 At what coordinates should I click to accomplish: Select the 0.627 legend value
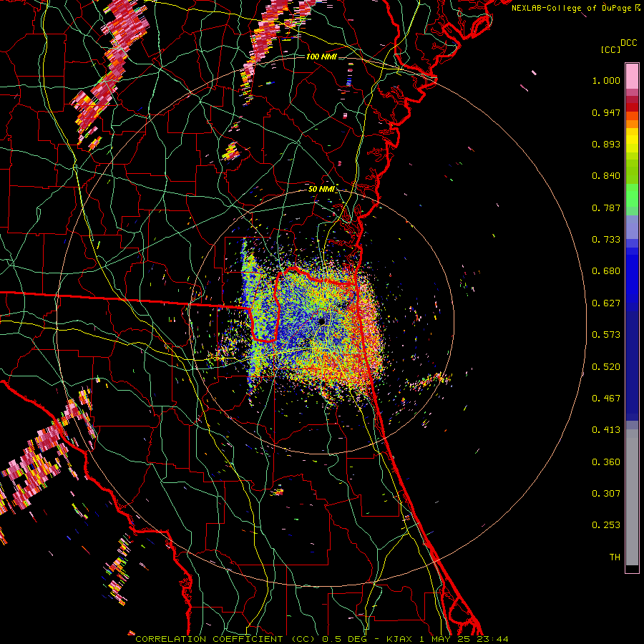coord(606,303)
